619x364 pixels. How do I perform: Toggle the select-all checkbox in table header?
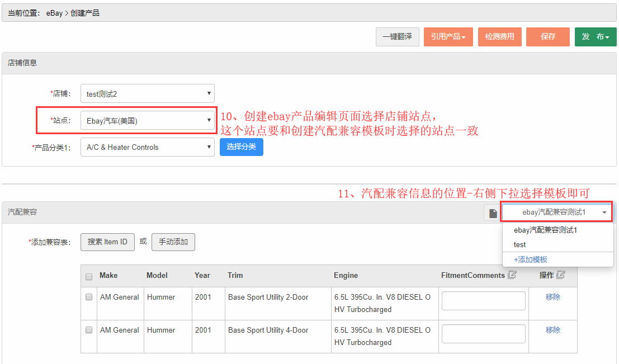89,277
